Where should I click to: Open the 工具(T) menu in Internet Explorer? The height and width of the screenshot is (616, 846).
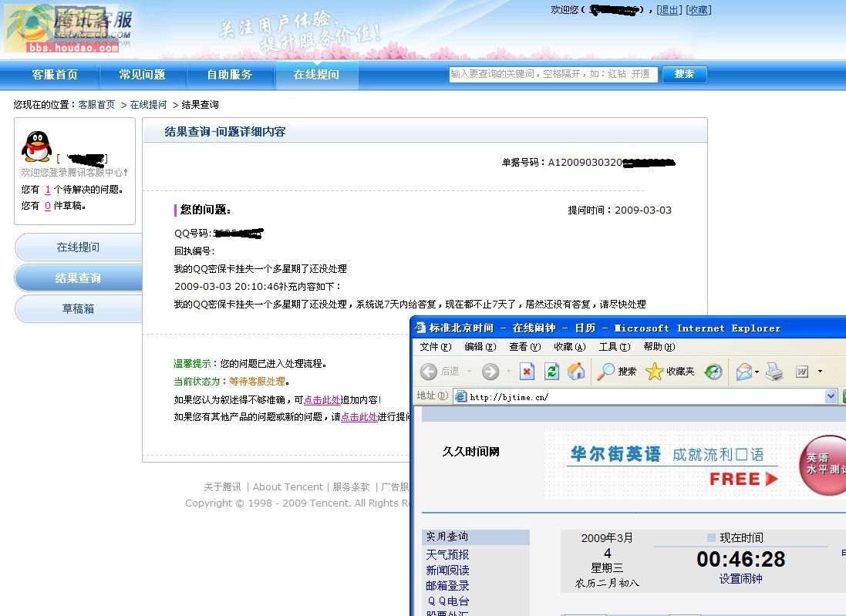coord(615,347)
